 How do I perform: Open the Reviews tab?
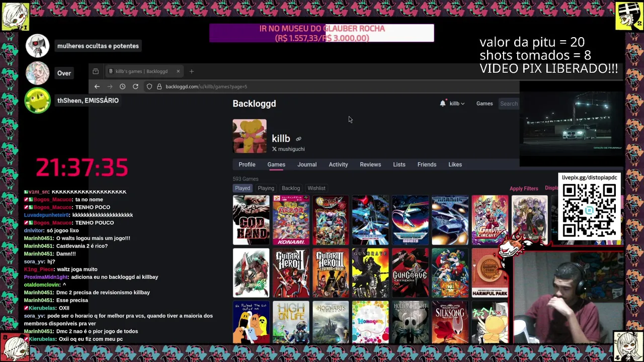coord(370,164)
